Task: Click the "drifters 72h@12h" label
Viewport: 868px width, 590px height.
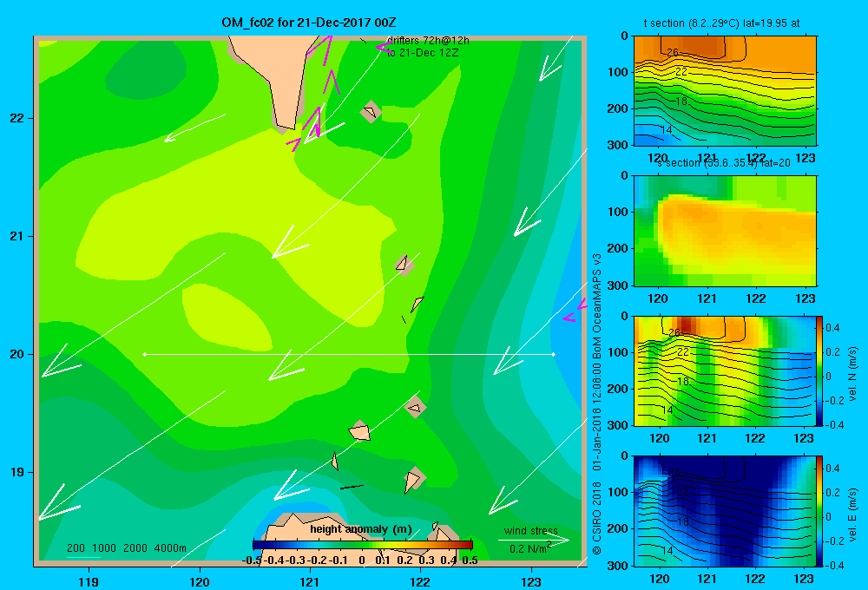Action: point(428,41)
